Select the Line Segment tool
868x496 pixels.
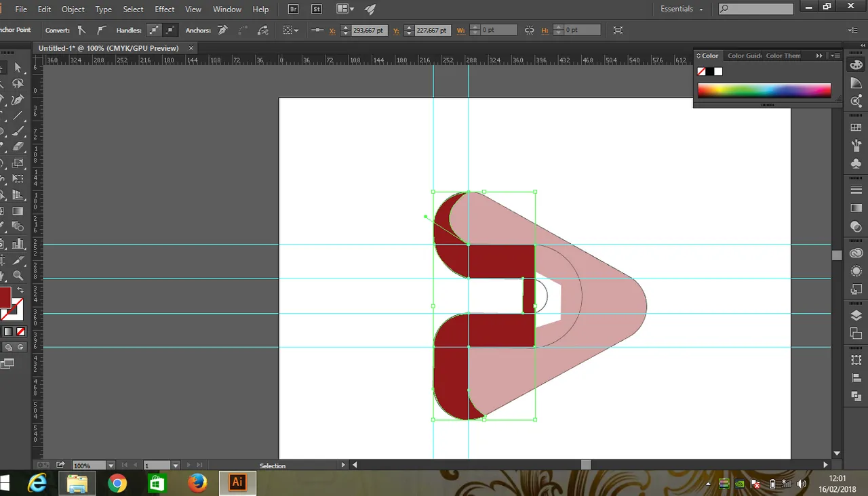tap(18, 116)
